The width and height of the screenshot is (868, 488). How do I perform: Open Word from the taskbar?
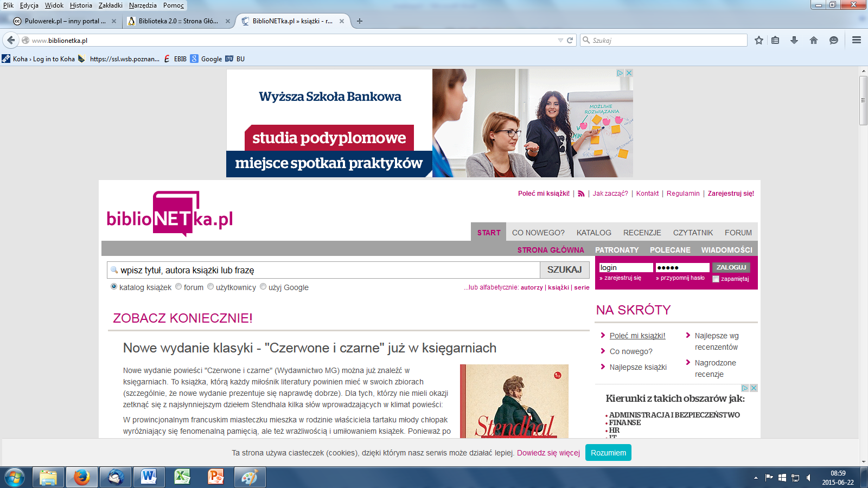click(x=149, y=477)
